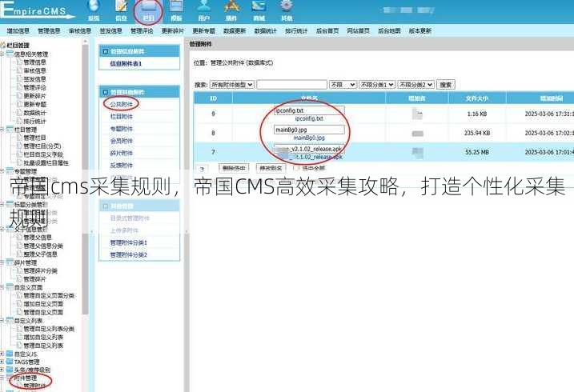Screen dimensions: 574x392
Task: Click the 排行统计 shortcut in top menu bar
Action: pos(296,31)
